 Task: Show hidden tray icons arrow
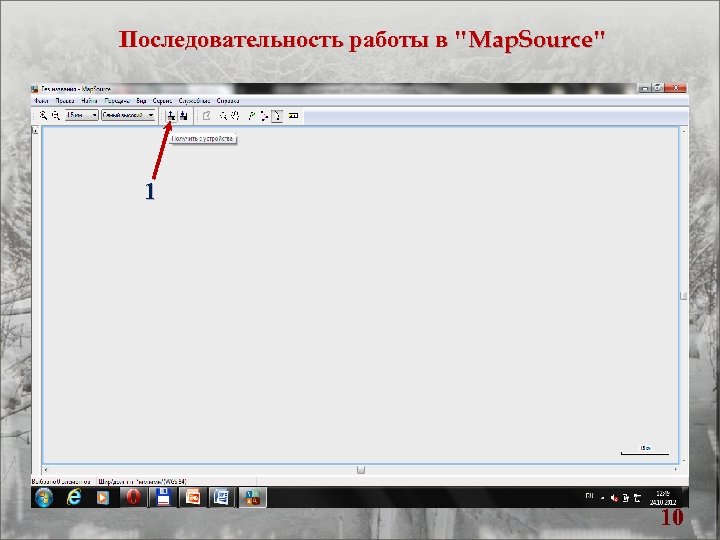click(x=602, y=498)
